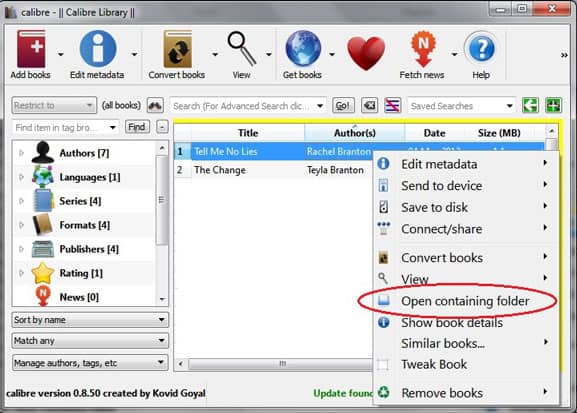
Task: Expand the Series [4] tree node
Action: [x=21, y=201]
